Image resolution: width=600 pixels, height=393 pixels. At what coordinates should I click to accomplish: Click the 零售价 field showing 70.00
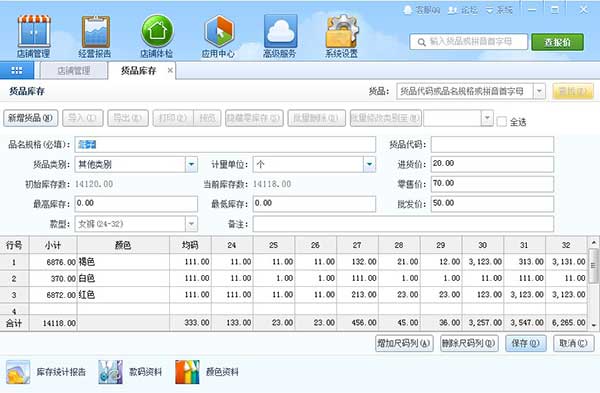pyautogui.click(x=492, y=184)
